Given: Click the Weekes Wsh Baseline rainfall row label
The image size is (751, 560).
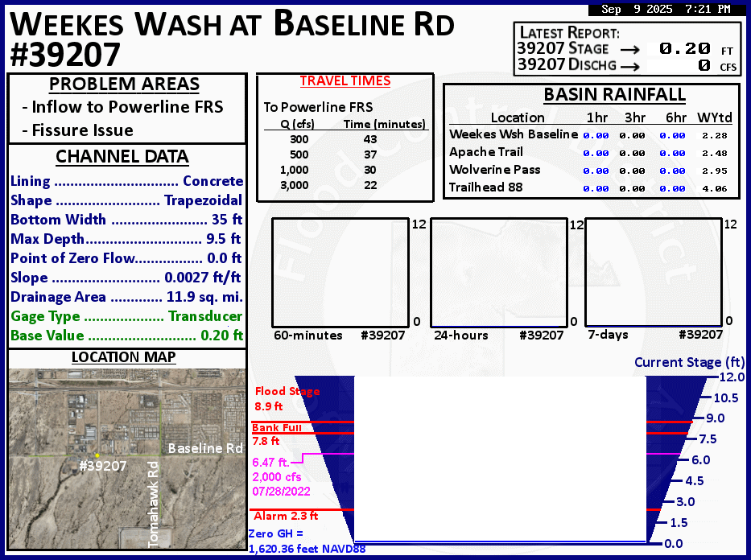Looking at the screenshot, I should pyautogui.click(x=514, y=134).
